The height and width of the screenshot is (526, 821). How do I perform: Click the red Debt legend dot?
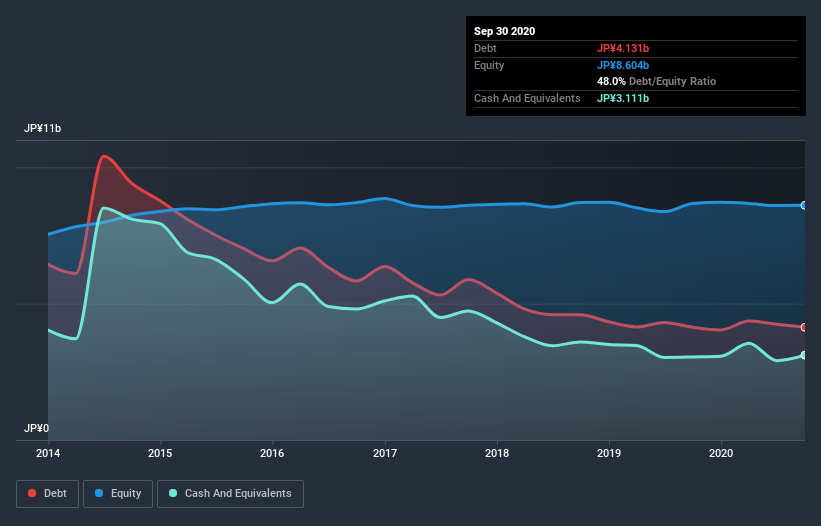(x=32, y=493)
